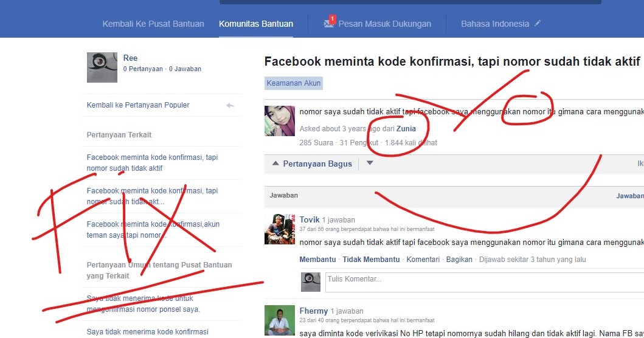Click Tovik's name link

click(x=310, y=219)
